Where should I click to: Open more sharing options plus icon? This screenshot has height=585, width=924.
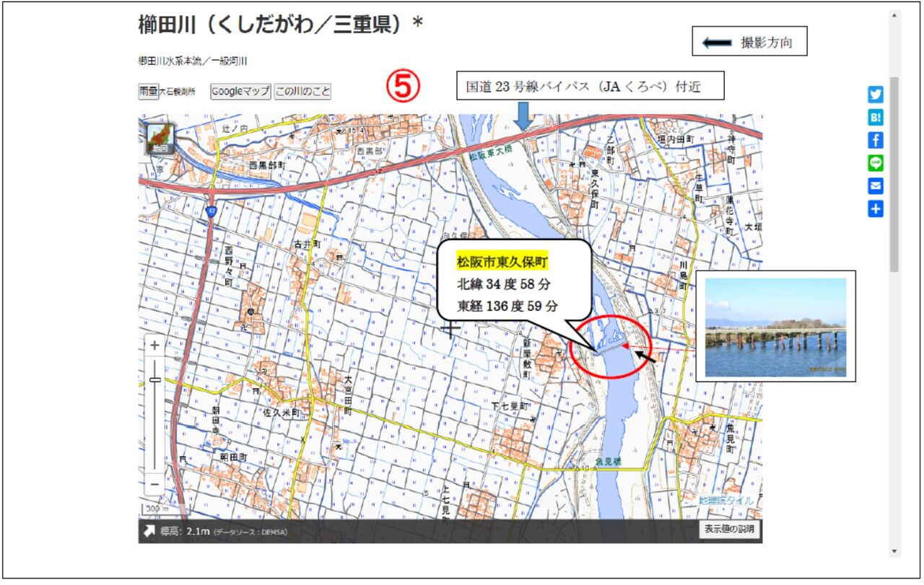click(876, 209)
